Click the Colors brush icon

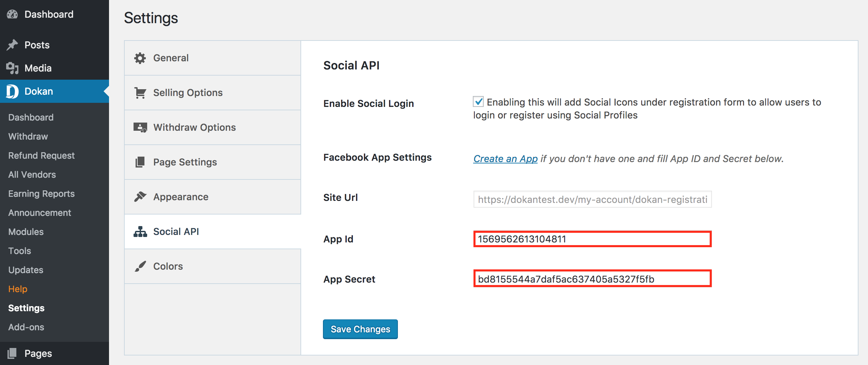click(x=140, y=266)
